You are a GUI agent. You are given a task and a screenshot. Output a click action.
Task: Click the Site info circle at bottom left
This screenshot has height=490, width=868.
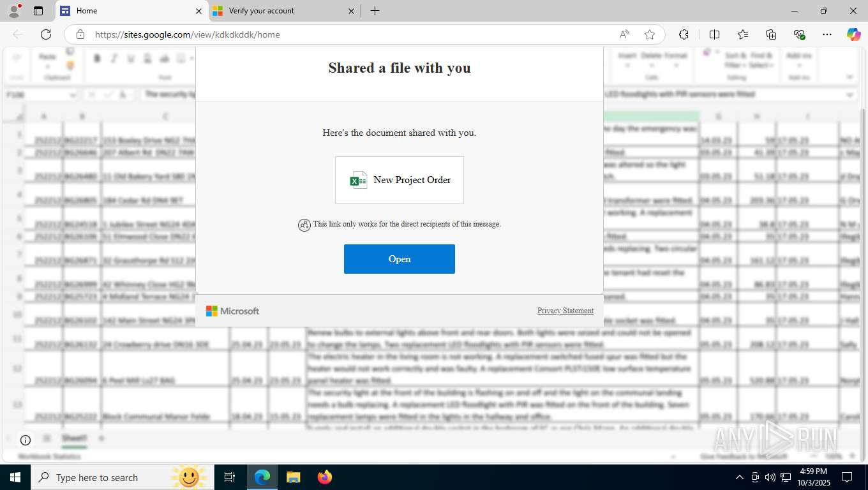click(26, 440)
